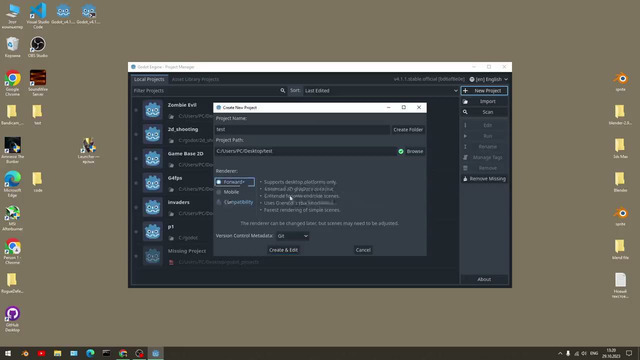Viewport: 640px width, 360px height.
Task: Click the green valid path checkmark icon
Action: click(x=401, y=151)
